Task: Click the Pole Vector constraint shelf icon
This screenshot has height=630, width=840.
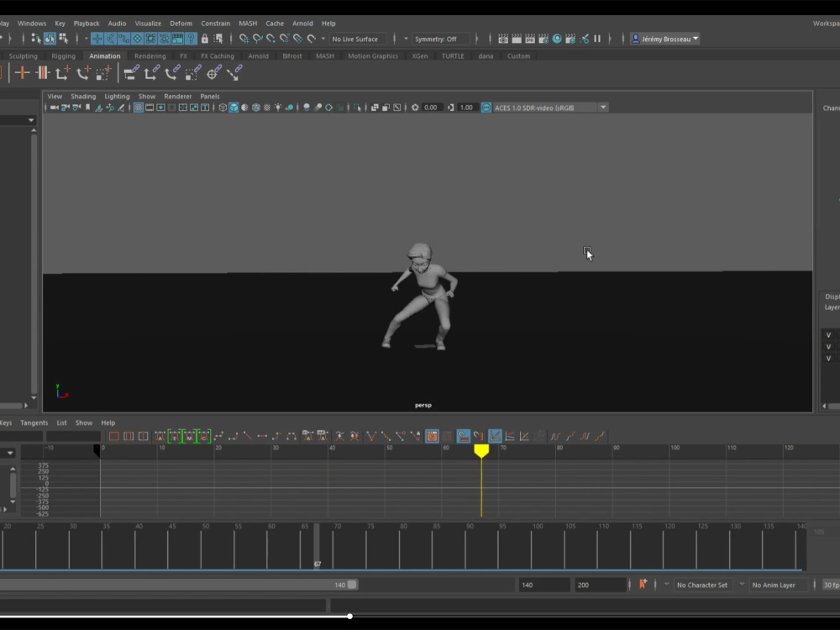Action: (234, 73)
